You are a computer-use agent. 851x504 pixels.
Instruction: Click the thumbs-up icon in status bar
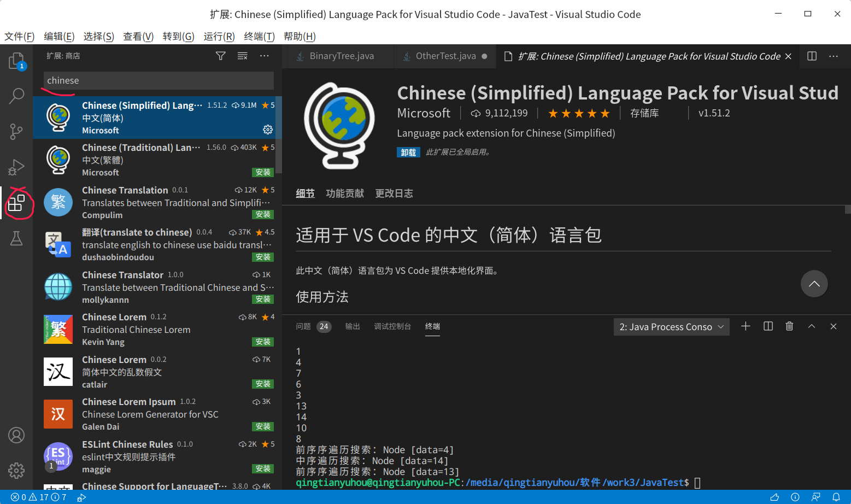pyautogui.click(x=774, y=497)
